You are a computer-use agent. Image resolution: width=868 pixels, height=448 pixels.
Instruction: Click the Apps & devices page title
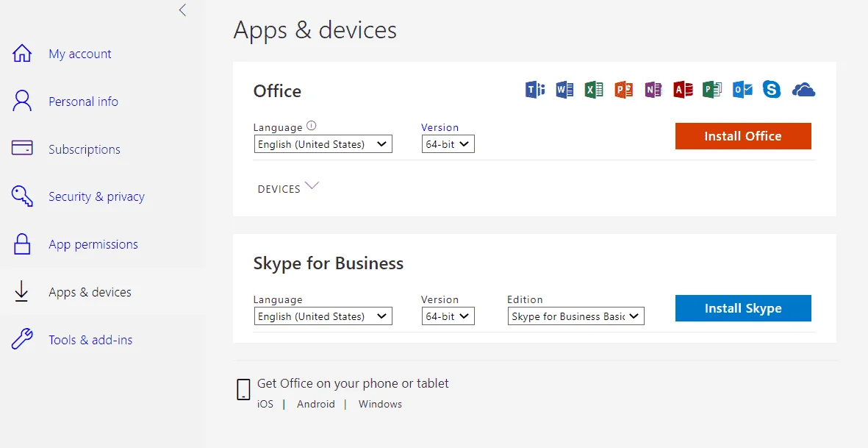[315, 30]
